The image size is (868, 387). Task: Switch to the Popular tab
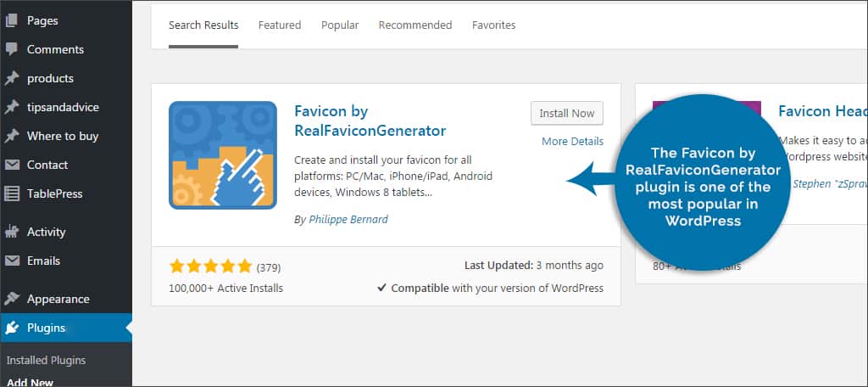340,25
